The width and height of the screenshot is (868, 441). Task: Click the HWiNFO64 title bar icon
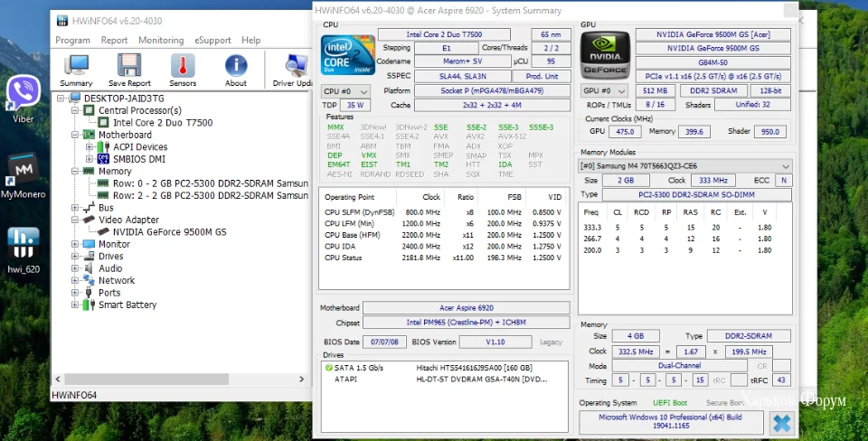63,21
